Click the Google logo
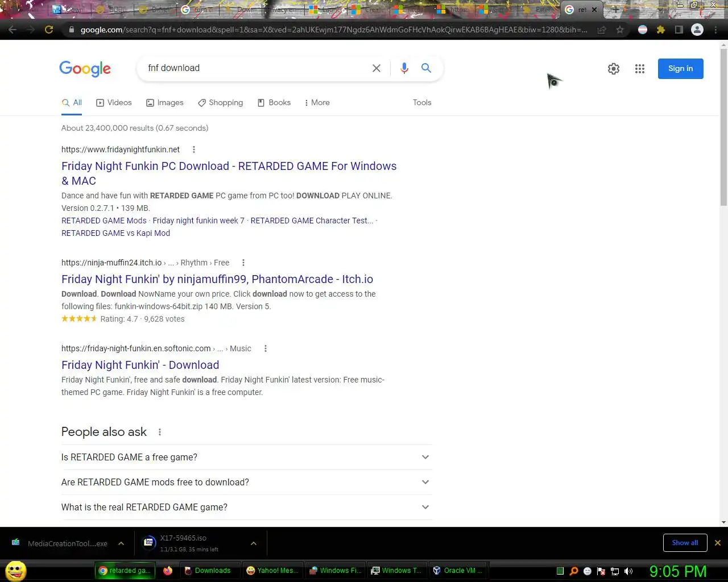The width and height of the screenshot is (728, 582). 85,69
